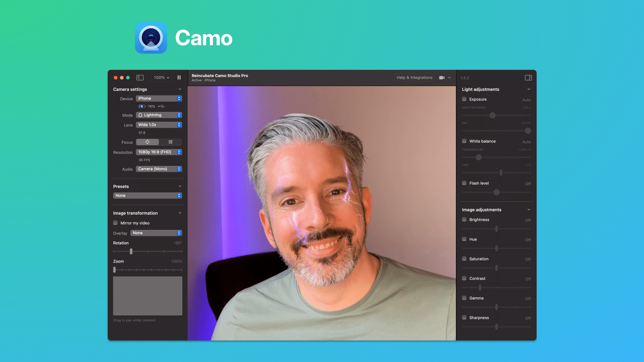This screenshot has height=362, width=644.
Task: Open the Device dropdown menu
Action: pyautogui.click(x=159, y=98)
